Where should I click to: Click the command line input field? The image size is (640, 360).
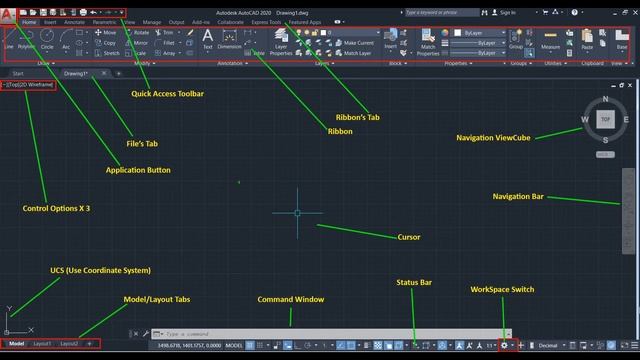pos(331,334)
